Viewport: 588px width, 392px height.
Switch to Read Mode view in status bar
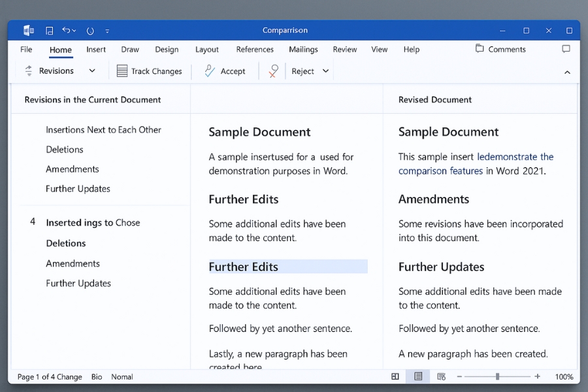coord(395,376)
